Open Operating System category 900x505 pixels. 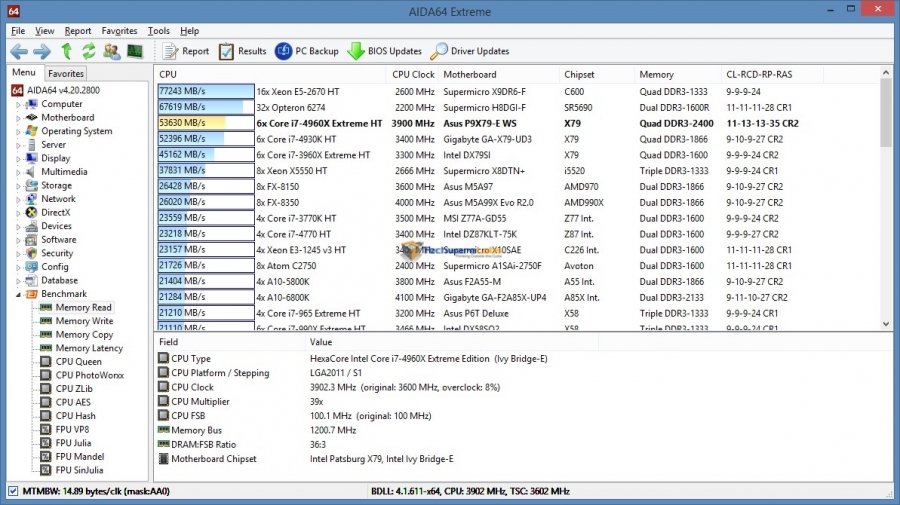(76, 131)
